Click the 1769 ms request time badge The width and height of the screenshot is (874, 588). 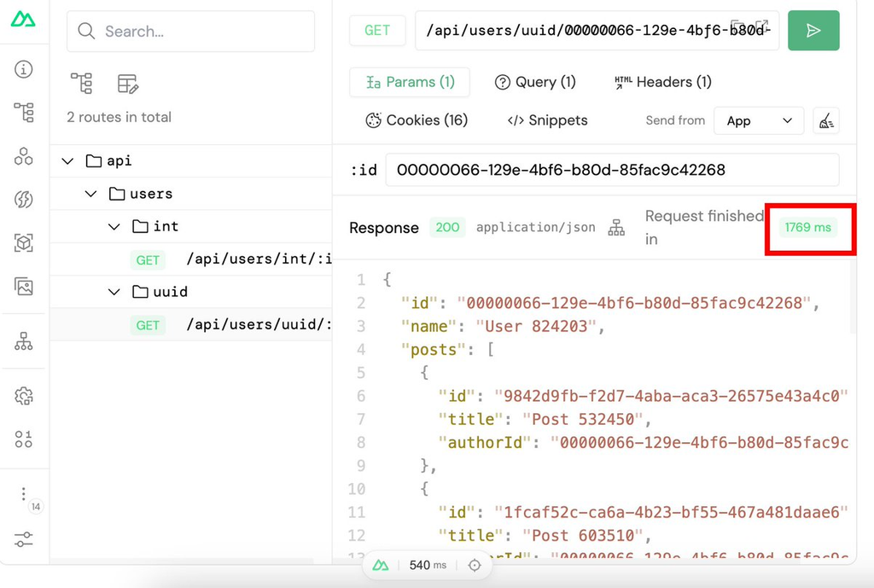(807, 227)
